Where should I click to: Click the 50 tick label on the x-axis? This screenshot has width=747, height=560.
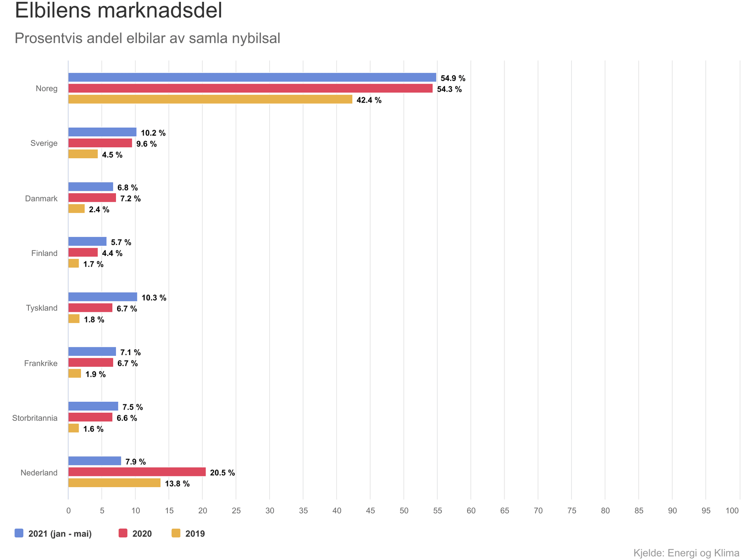pyautogui.click(x=404, y=511)
